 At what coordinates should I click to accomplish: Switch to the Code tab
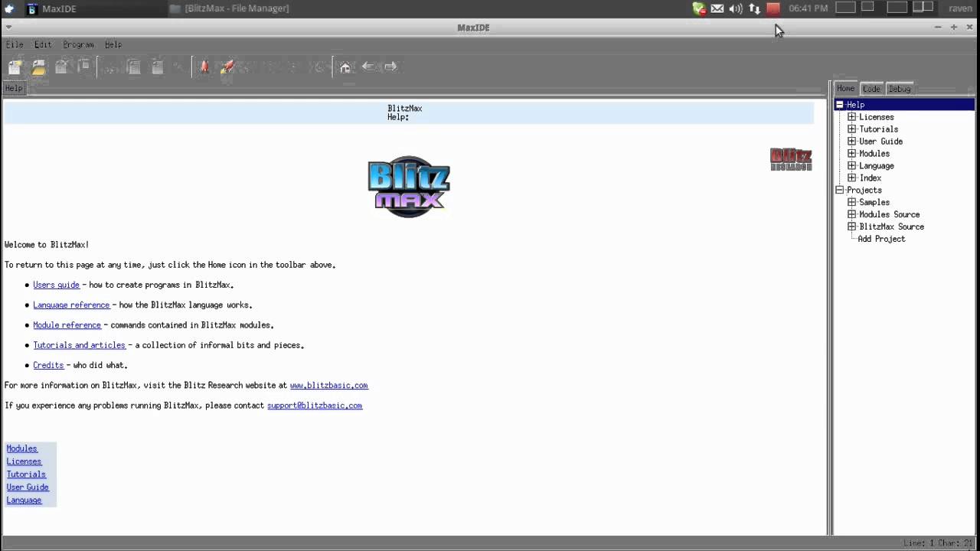(x=871, y=89)
